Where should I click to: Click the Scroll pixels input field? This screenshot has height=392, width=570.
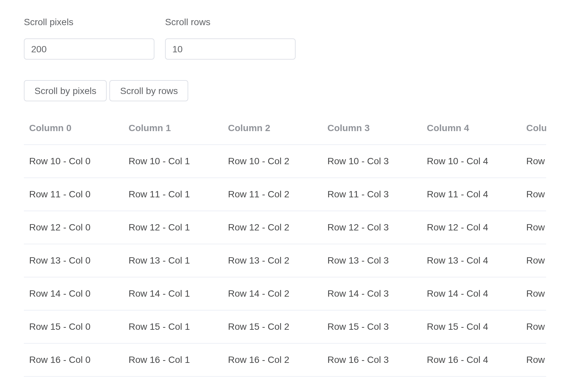89,49
